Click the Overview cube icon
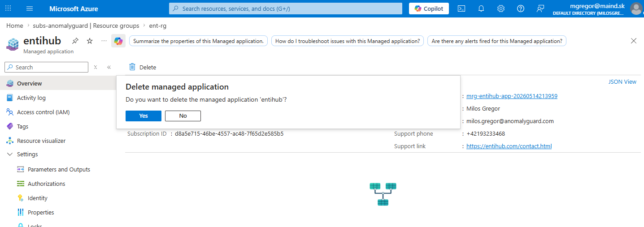 coord(10,83)
